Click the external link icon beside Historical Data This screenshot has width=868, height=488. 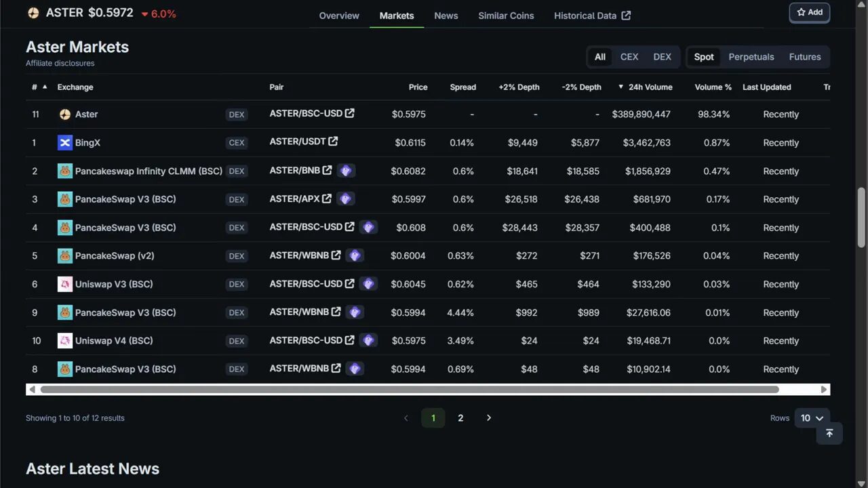coord(625,14)
